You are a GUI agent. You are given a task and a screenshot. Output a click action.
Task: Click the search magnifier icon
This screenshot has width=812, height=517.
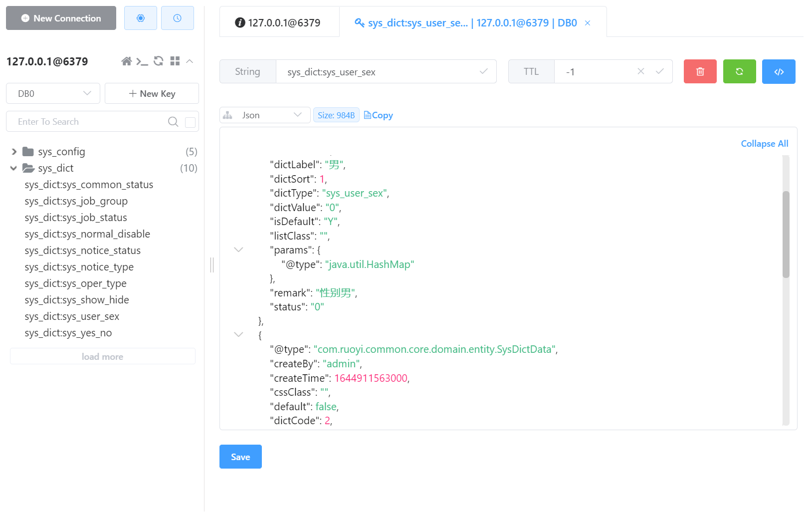click(x=173, y=121)
